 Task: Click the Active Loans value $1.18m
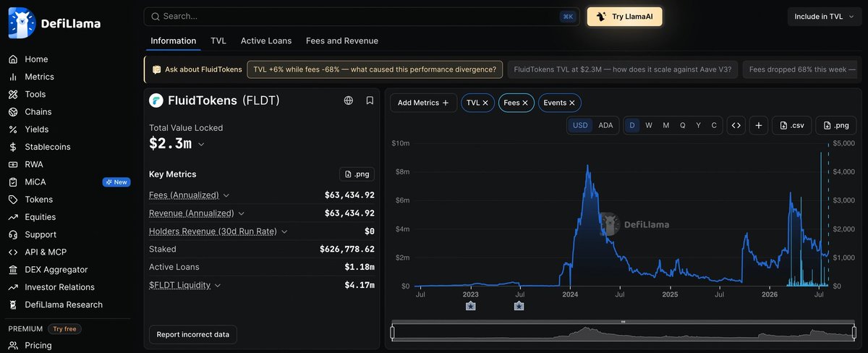point(360,267)
